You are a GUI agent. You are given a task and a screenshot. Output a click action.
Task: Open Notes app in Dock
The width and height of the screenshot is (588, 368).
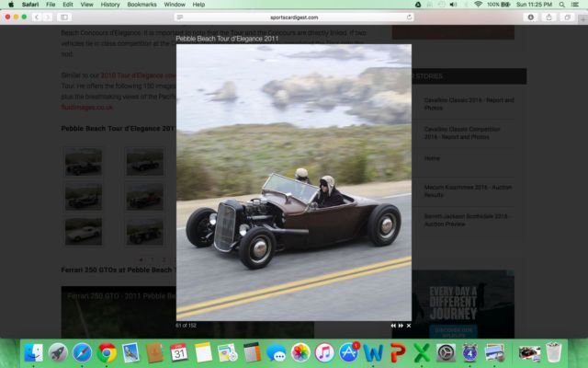203,353
